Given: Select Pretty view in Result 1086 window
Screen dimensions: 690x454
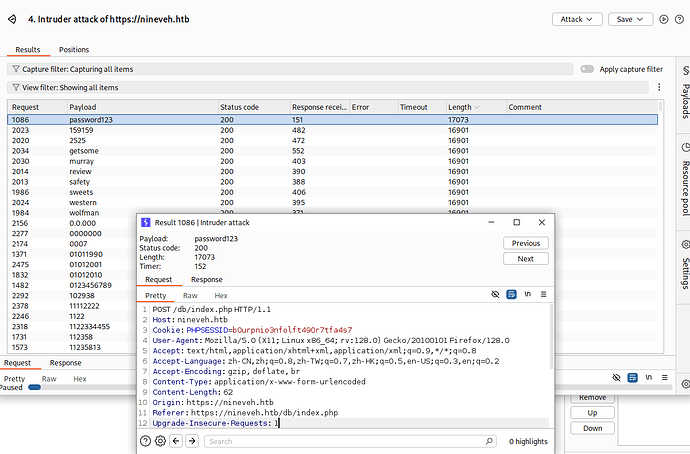Looking at the screenshot, I should 156,296.
